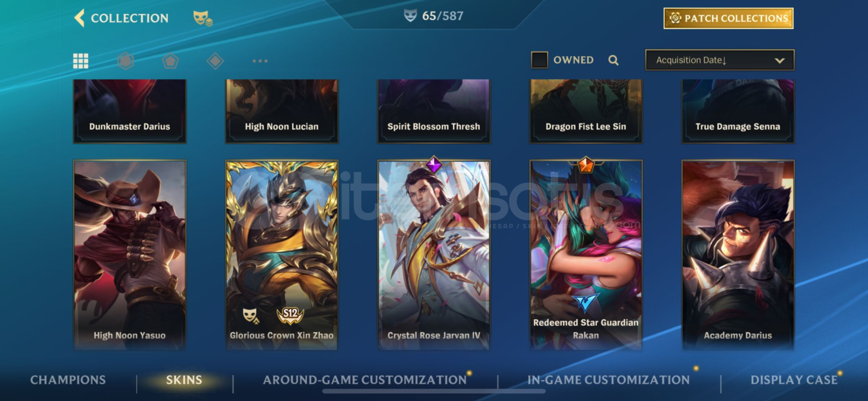The width and height of the screenshot is (868, 401).
Task: Filter skins by diamond rarity icon
Action: [215, 61]
